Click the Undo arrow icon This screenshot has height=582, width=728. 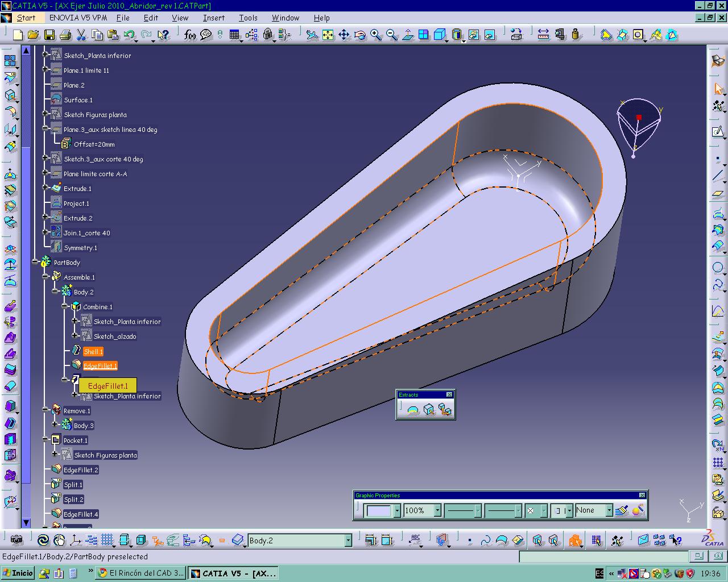129,35
